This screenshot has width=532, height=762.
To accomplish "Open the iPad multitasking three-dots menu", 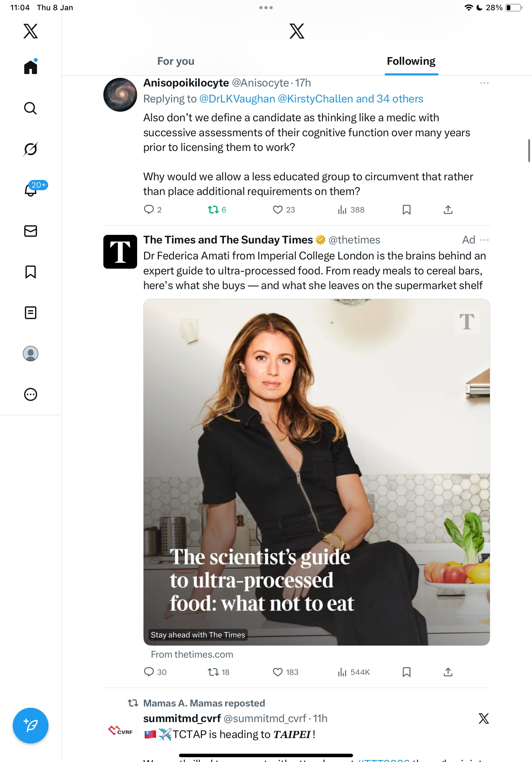I will (x=266, y=8).
